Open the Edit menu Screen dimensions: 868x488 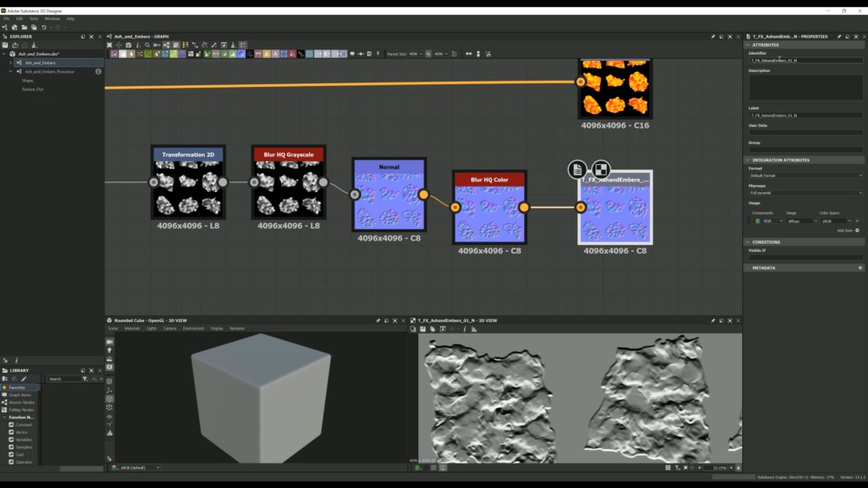click(x=19, y=18)
